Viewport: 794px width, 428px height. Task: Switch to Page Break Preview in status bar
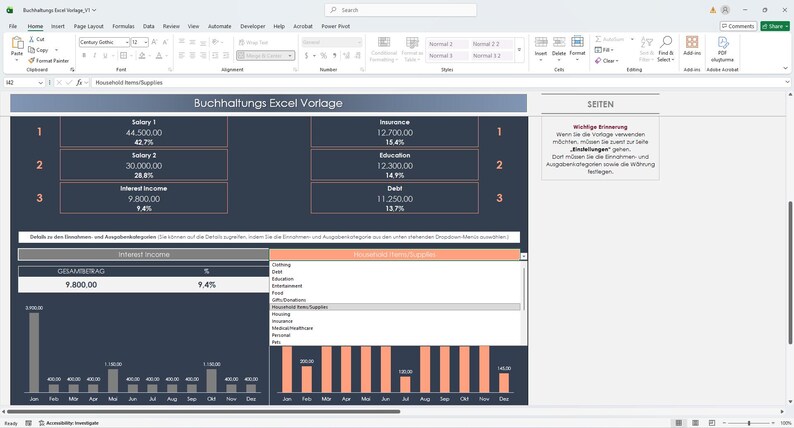pyautogui.click(x=712, y=423)
